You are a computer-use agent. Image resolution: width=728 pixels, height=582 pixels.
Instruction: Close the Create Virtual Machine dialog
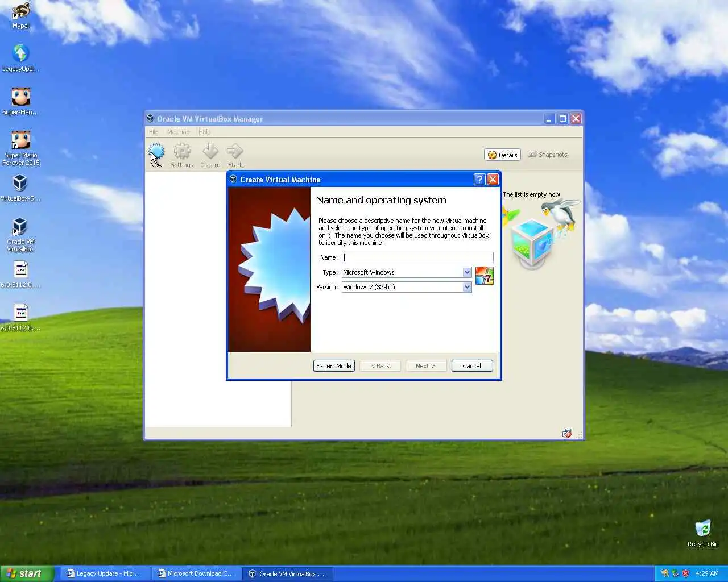click(x=493, y=180)
